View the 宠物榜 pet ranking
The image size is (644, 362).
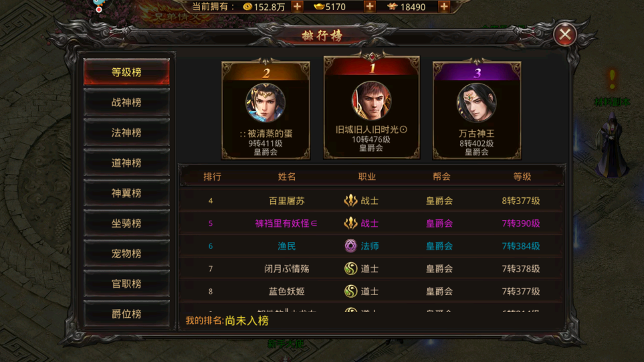pos(126,253)
